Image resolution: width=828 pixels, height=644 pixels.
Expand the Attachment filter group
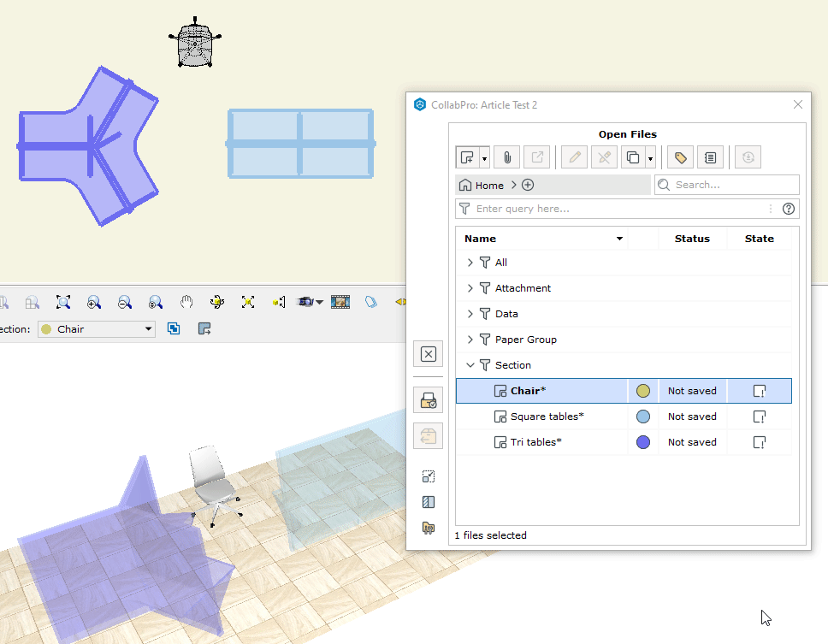click(470, 288)
